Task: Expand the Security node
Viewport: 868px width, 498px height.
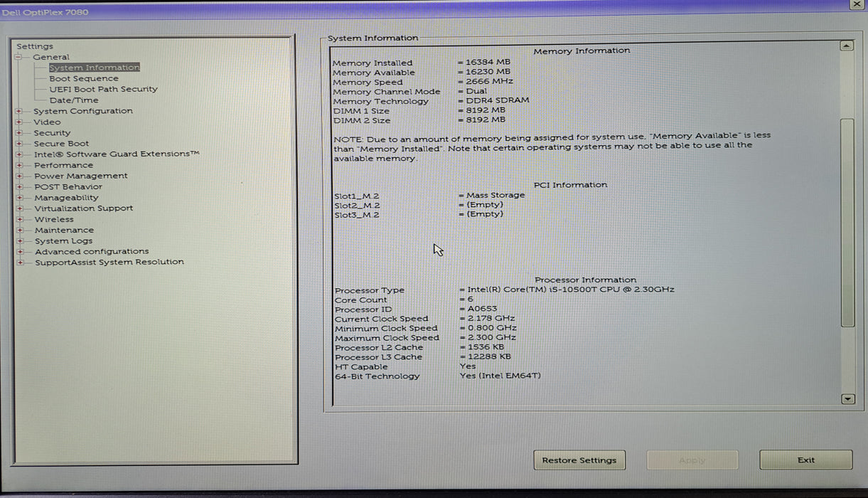Action: point(19,133)
